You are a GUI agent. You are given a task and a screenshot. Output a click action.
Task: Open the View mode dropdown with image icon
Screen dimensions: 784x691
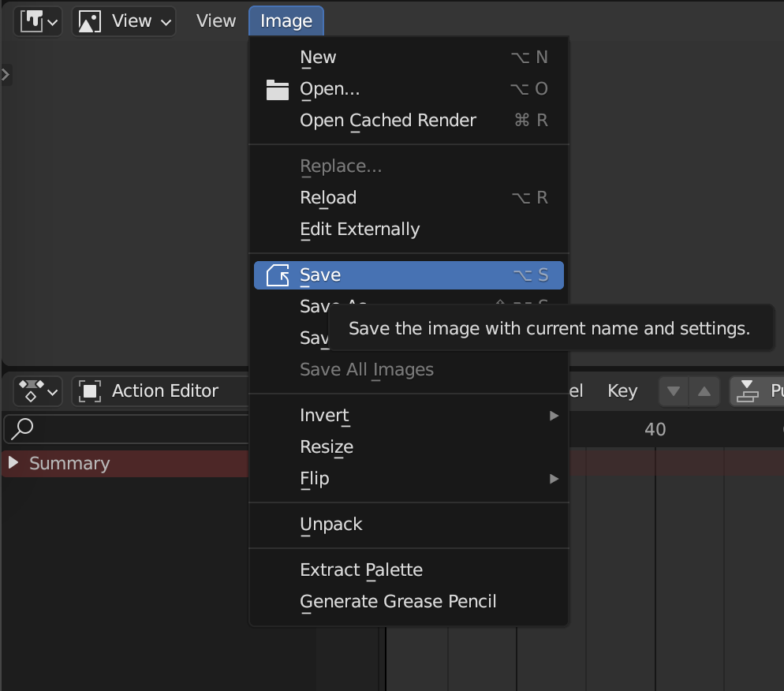coord(124,21)
